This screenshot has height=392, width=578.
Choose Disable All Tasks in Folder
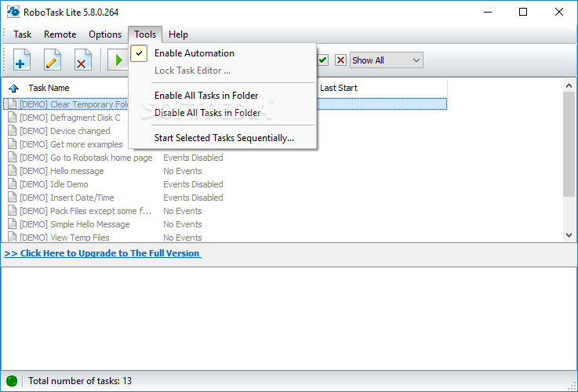(223, 113)
